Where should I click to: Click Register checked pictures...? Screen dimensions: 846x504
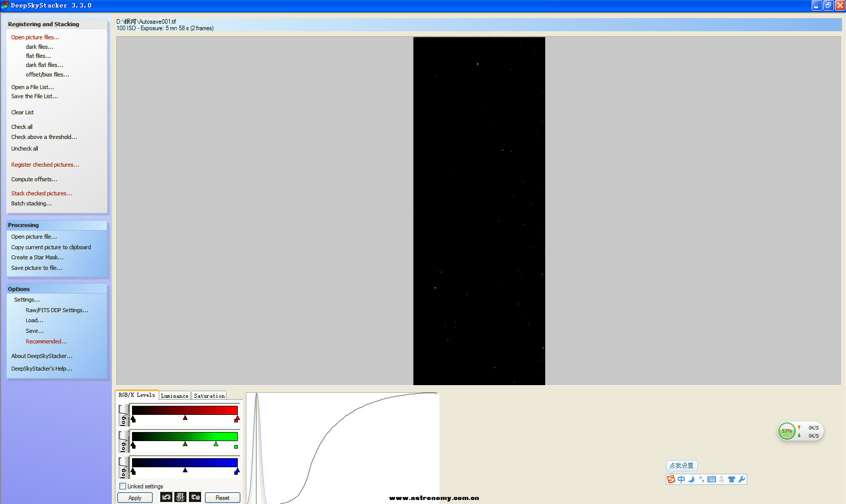pyautogui.click(x=45, y=165)
